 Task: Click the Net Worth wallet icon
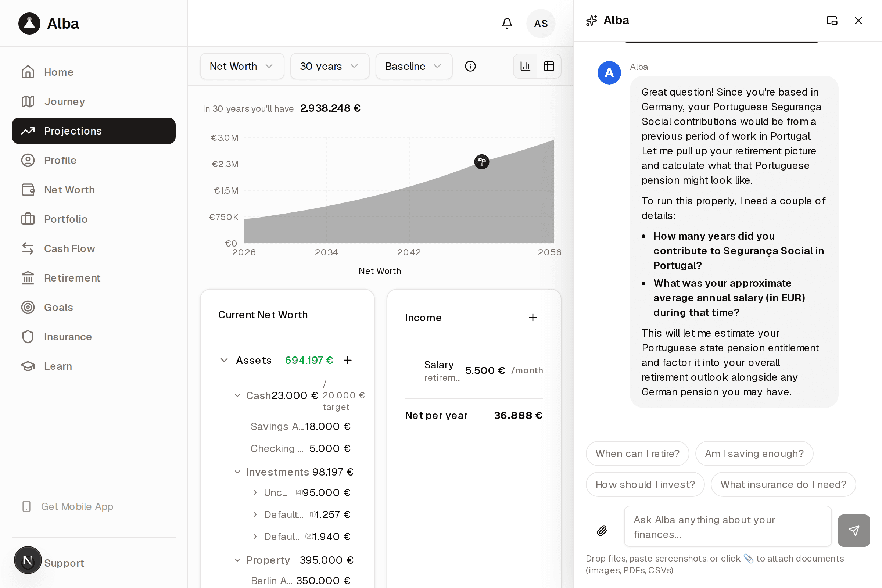(28, 190)
